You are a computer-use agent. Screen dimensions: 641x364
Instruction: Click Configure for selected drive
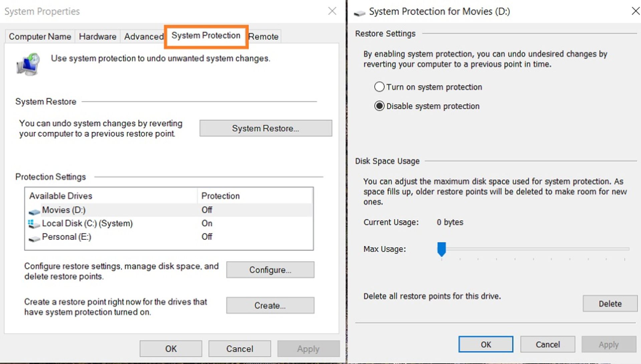click(270, 270)
